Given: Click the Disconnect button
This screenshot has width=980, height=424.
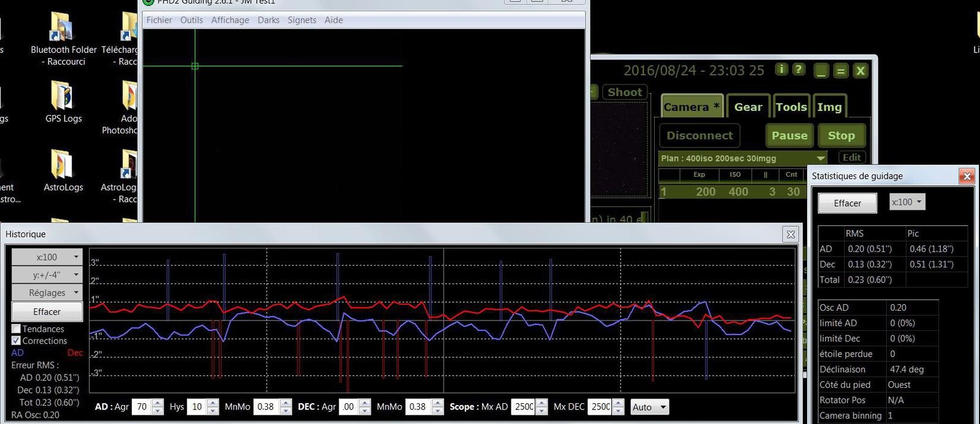Looking at the screenshot, I should point(699,135).
